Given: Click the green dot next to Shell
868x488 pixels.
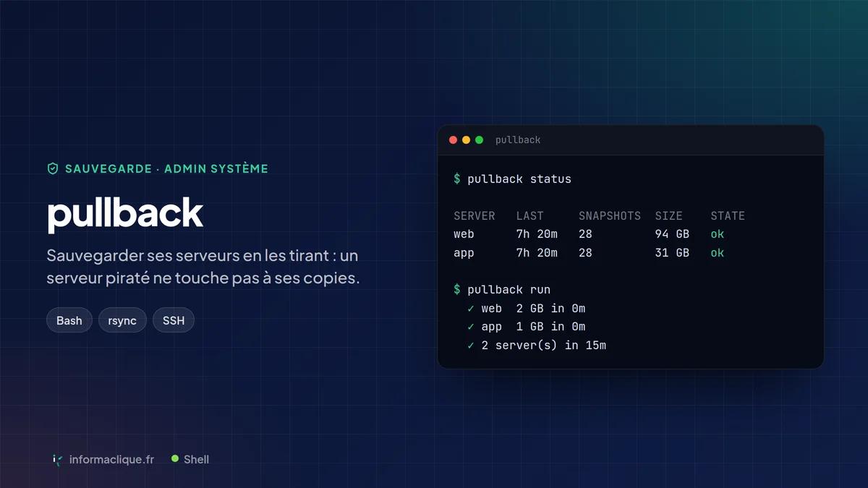Looking at the screenshot, I should pos(174,458).
